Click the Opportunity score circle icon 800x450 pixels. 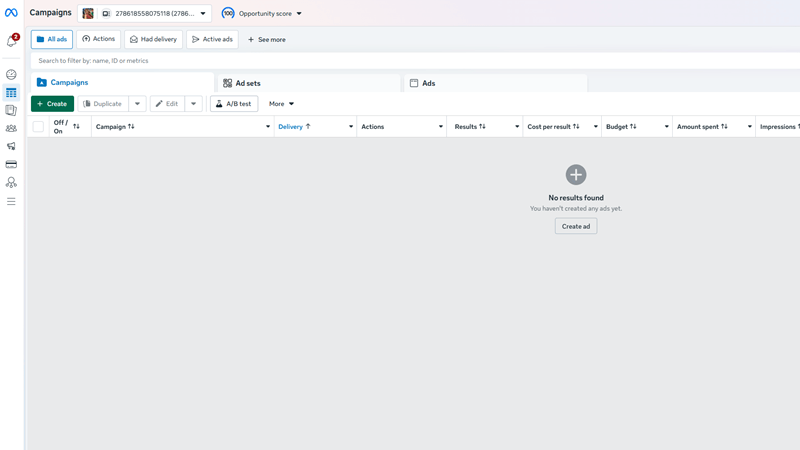tap(228, 13)
